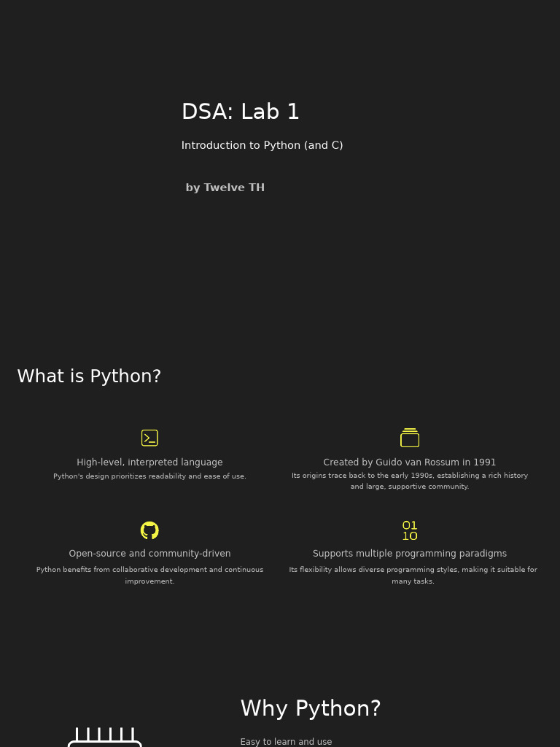Select "High-level, interpreted language" heading

click(x=149, y=462)
